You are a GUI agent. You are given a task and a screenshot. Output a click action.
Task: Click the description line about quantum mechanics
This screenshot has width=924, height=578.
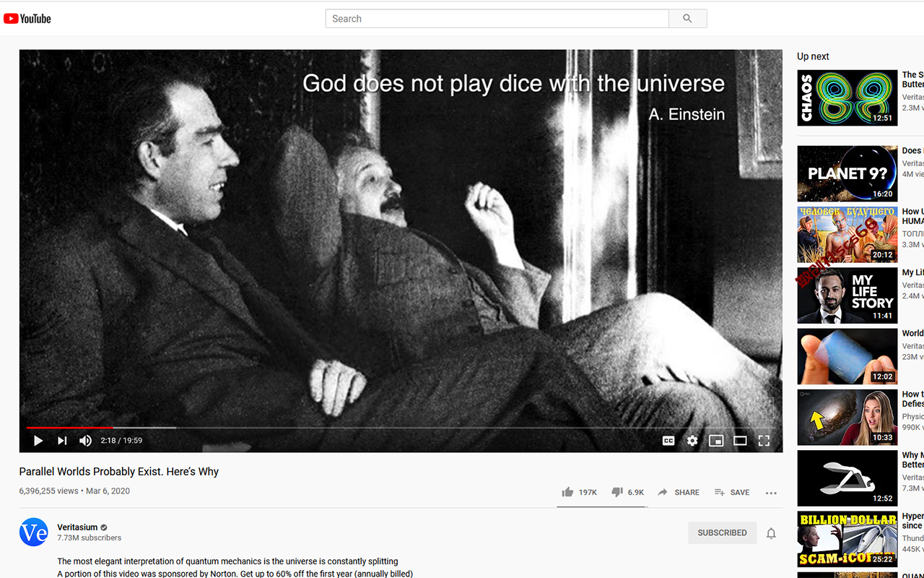pyautogui.click(x=227, y=561)
